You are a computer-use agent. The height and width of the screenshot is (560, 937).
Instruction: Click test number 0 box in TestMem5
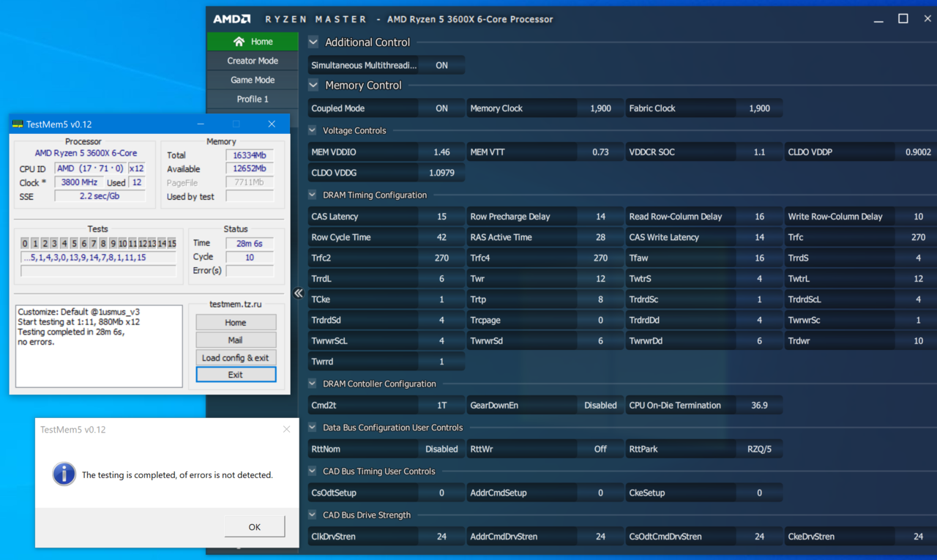point(25,244)
